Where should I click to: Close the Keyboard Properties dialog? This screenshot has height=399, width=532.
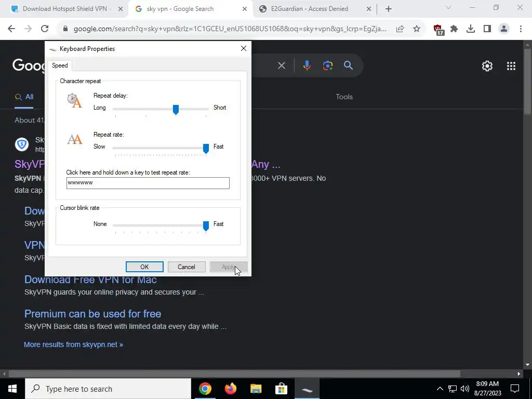[243, 48]
